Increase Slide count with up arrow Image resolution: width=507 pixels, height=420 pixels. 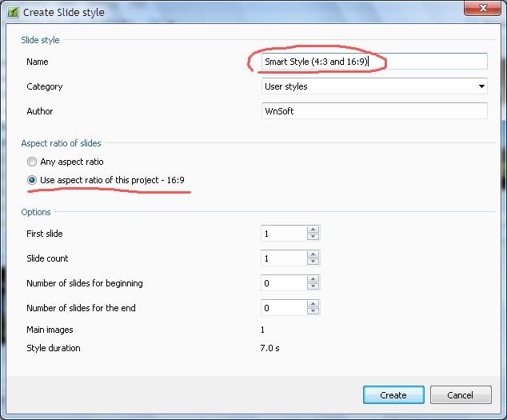click(x=313, y=254)
